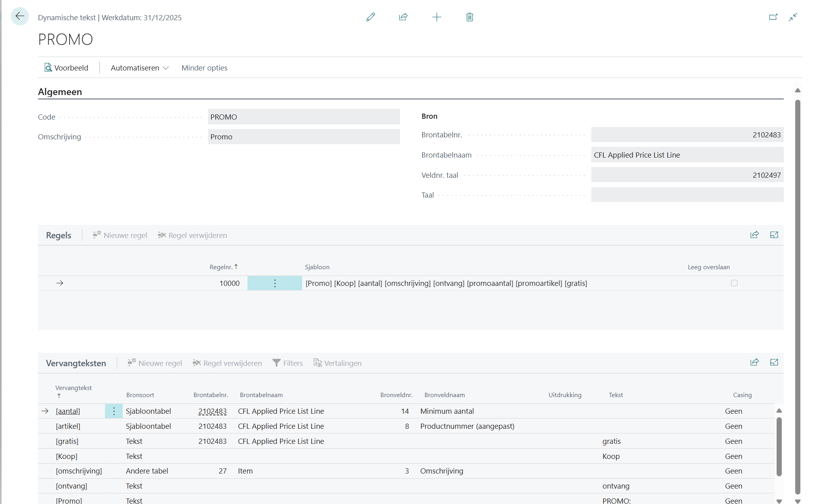The image size is (838, 504).
Task: Click the collapse page arrows icon
Action: pos(793,17)
